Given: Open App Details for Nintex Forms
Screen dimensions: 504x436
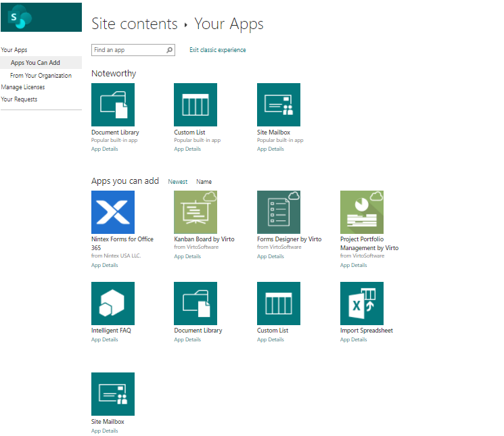Looking at the screenshot, I should coord(104,265).
